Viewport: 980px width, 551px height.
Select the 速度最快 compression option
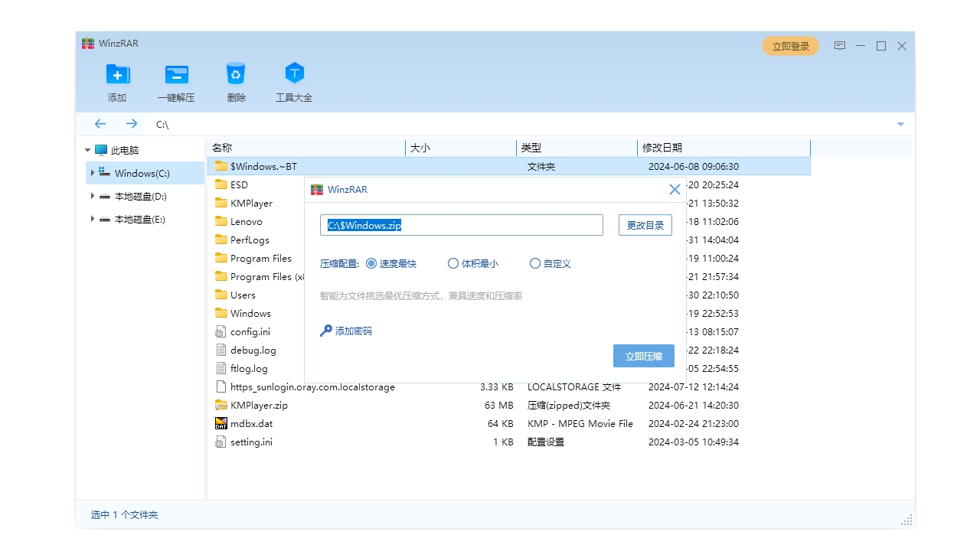click(x=370, y=263)
